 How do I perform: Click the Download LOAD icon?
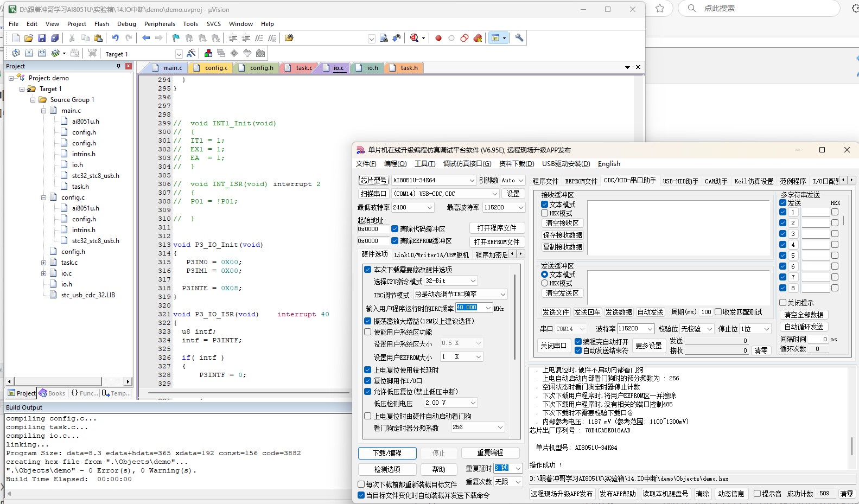[92, 53]
